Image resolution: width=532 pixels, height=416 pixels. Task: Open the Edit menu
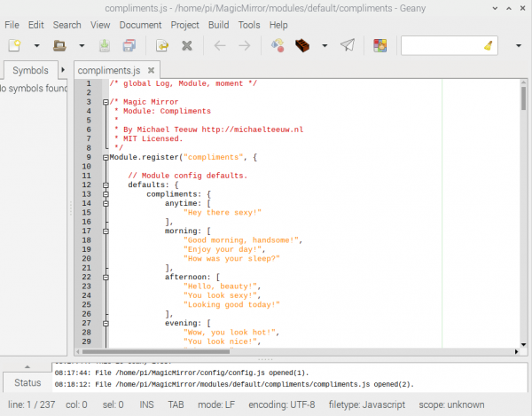(36, 25)
